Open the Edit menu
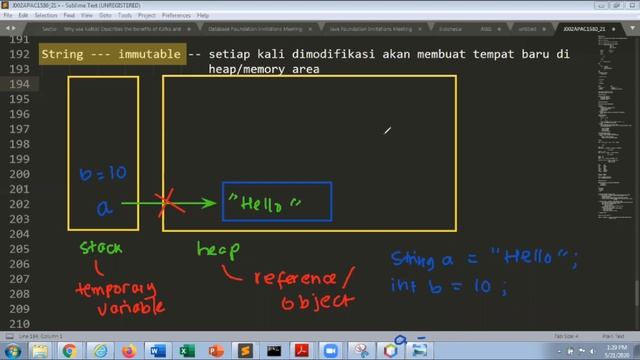Screen dimensions: 640x360 point(23,16)
